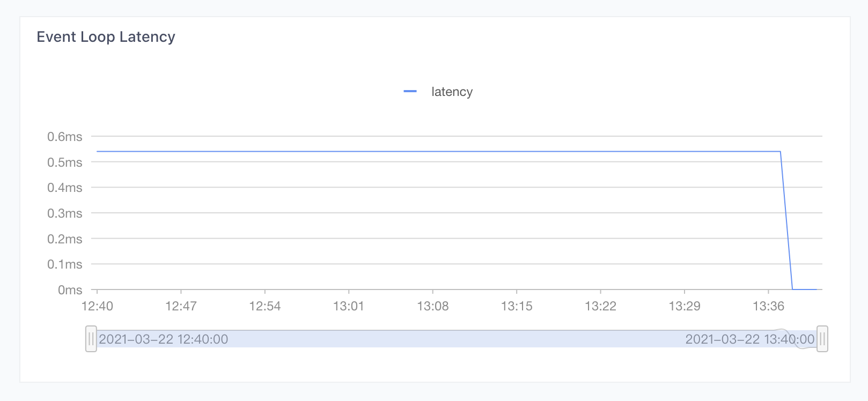This screenshot has height=401, width=868.
Task: Click the 13:29 x-axis tick label
Action: (685, 306)
